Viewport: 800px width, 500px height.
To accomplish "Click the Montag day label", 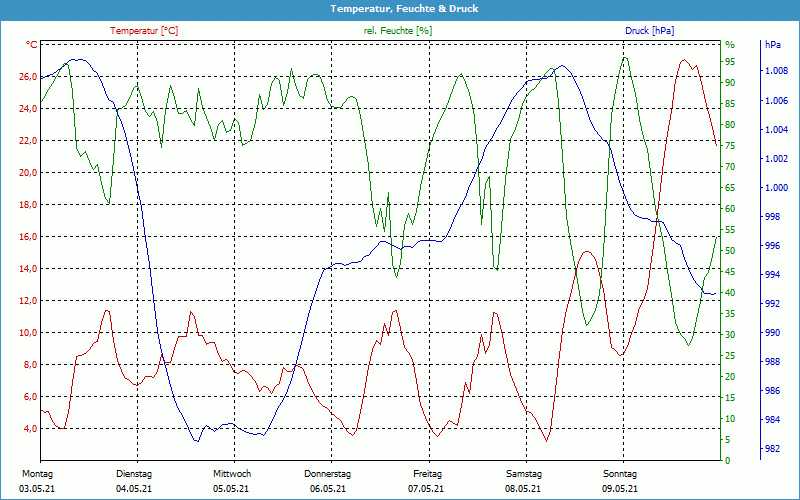I will (37, 474).
